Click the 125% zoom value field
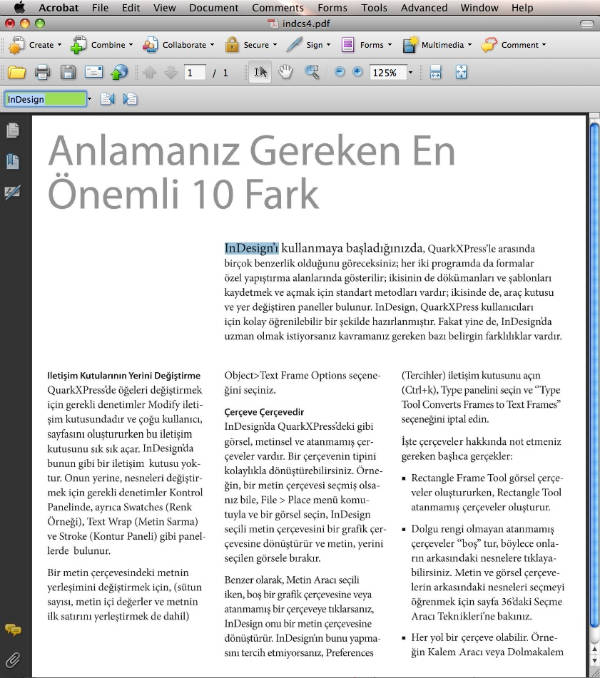Viewport: 600px width, 678px height. (x=388, y=73)
